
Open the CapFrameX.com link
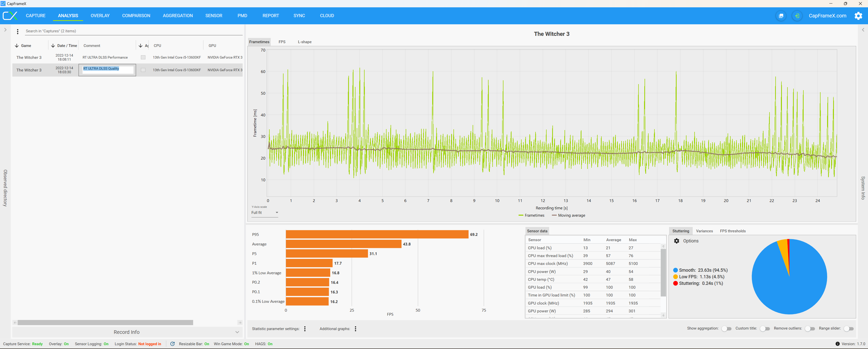point(827,16)
